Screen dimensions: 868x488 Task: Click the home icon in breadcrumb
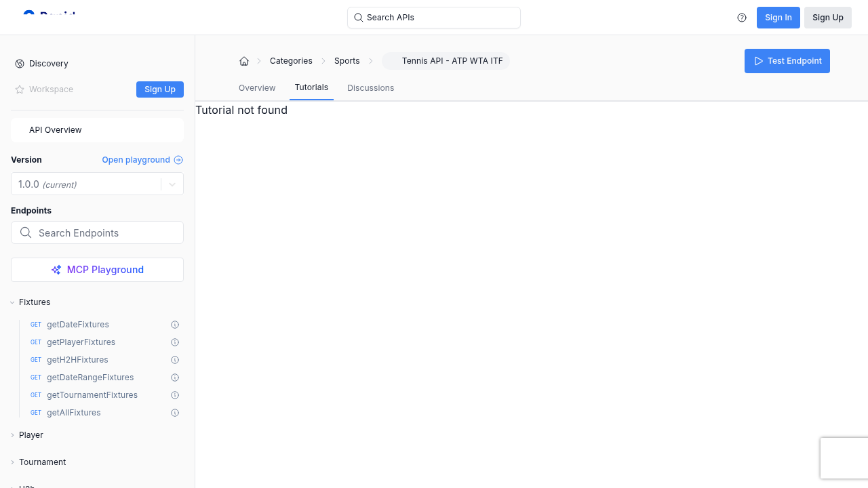coord(244,61)
